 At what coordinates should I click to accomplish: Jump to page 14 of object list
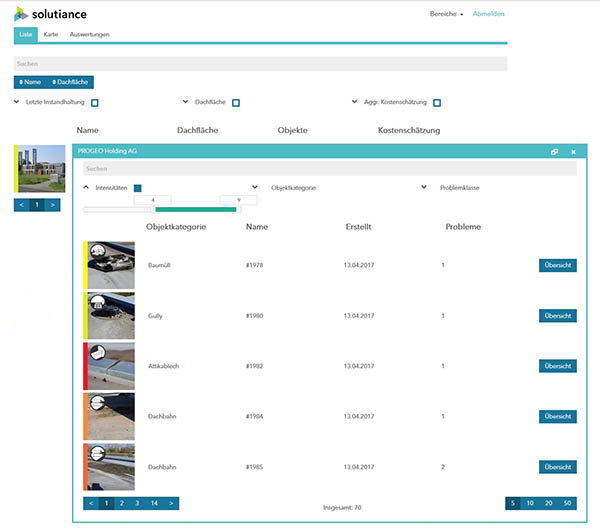tap(154, 503)
